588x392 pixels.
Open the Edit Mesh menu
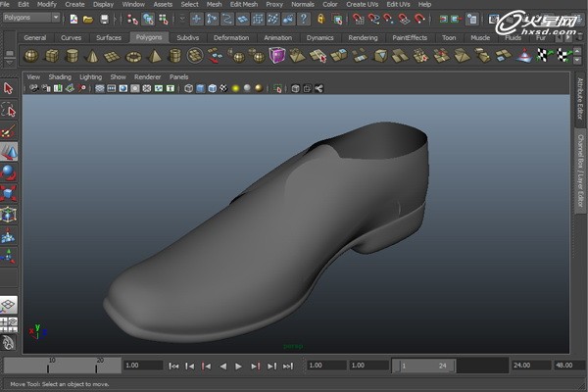click(243, 4)
